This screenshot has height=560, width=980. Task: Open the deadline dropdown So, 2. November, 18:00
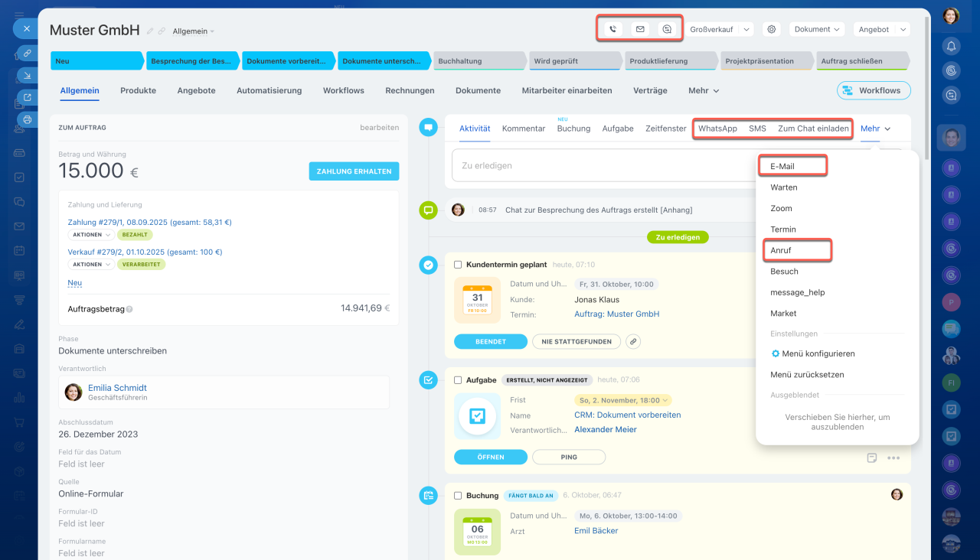click(622, 400)
